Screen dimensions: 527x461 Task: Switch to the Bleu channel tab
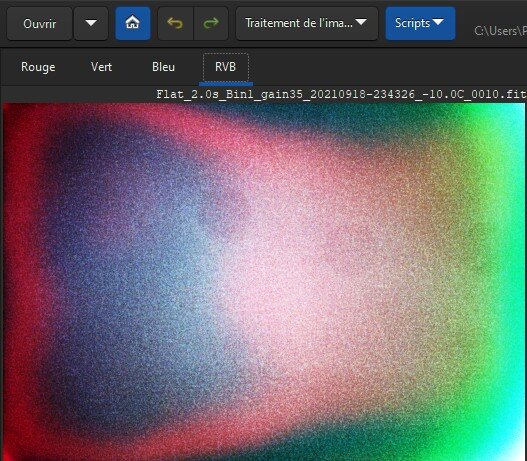(x=163, y=67)
